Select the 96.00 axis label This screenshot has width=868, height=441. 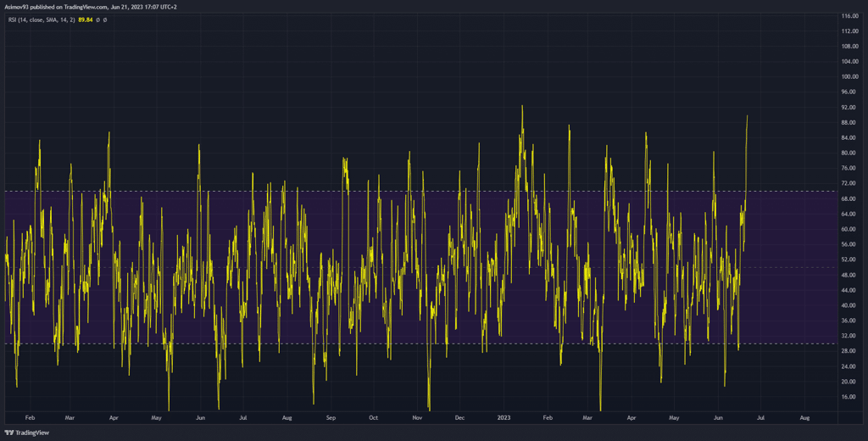(849, 92)
